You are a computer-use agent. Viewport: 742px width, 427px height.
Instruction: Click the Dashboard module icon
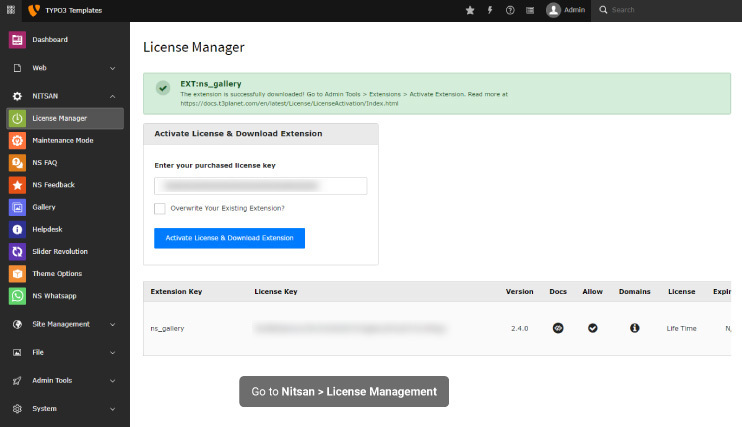18,40
